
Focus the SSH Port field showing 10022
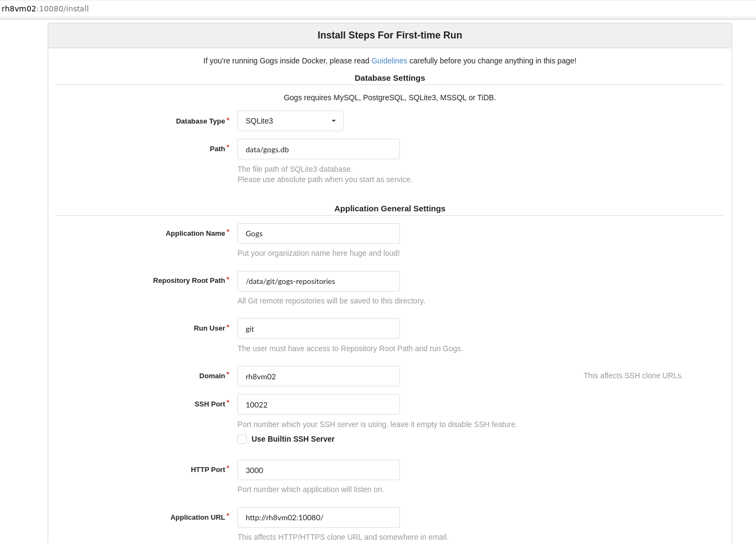[319, 404]
